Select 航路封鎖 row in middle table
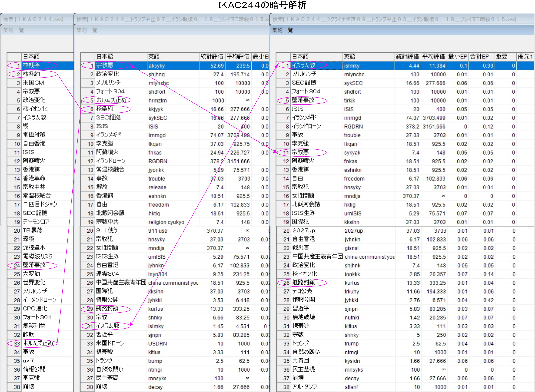 107,309
